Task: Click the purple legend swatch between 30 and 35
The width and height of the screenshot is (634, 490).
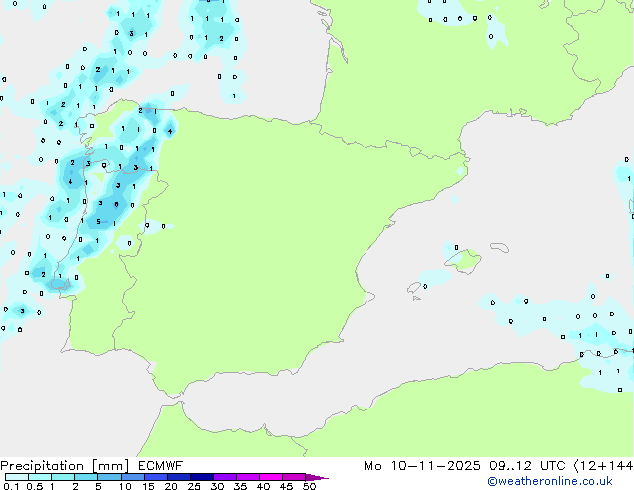Action: 224,477
